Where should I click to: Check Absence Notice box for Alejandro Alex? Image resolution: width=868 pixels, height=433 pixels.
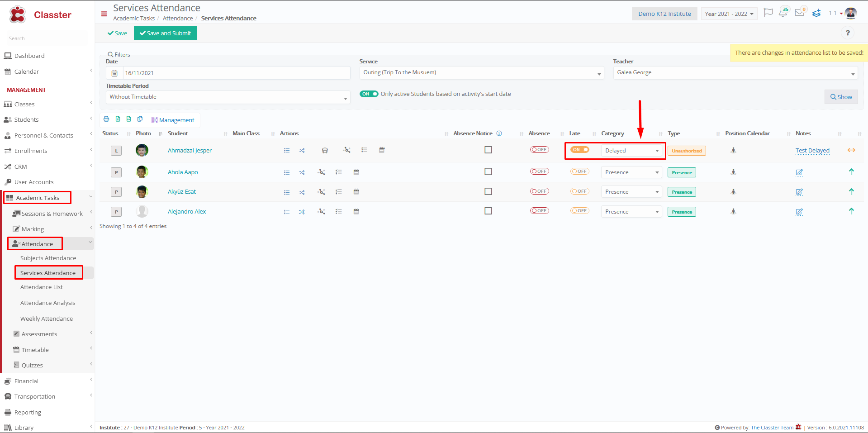click(x=489, y=211)
